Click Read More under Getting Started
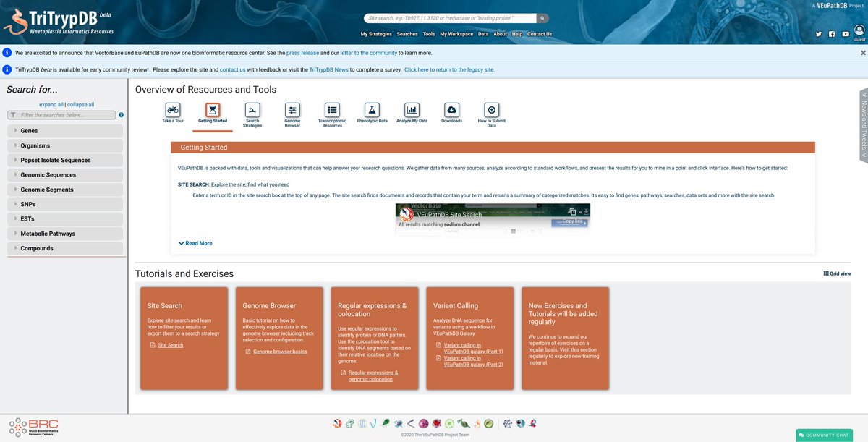Screen dimensions: 868x442 [195, 243]
